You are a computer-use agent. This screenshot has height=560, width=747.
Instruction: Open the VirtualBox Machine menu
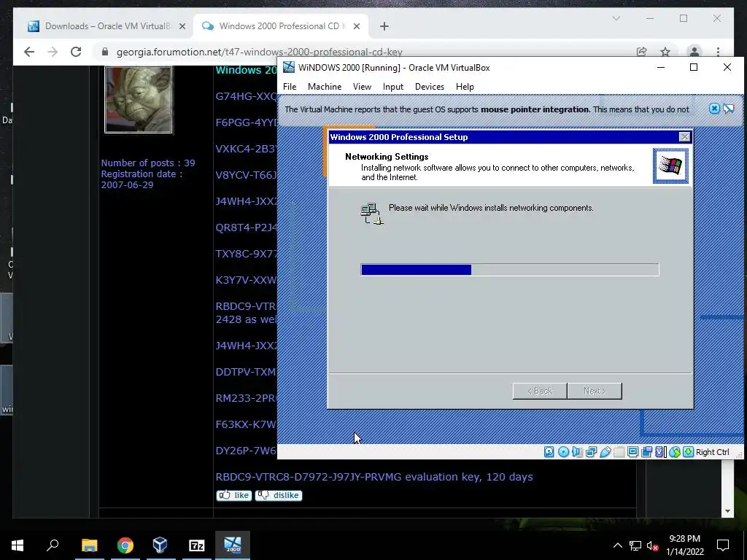pyautogui.click(x=325, y=87)
